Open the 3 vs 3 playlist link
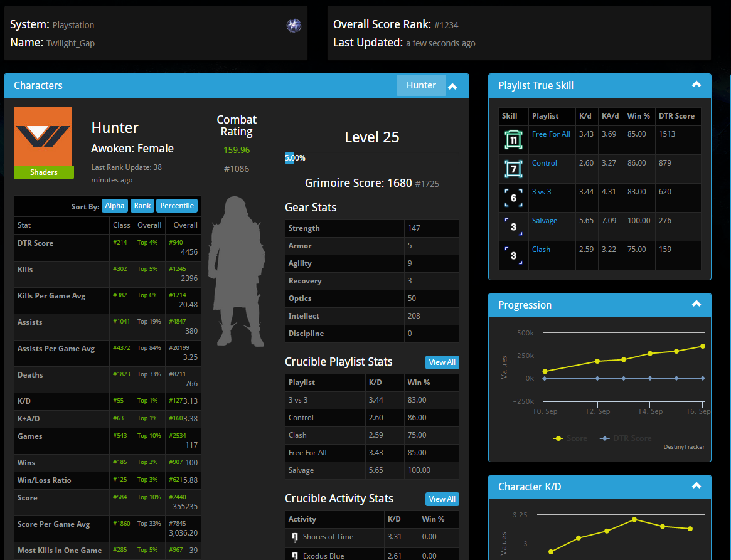This screenshot has width=731, height=560. tap(542, 192)
